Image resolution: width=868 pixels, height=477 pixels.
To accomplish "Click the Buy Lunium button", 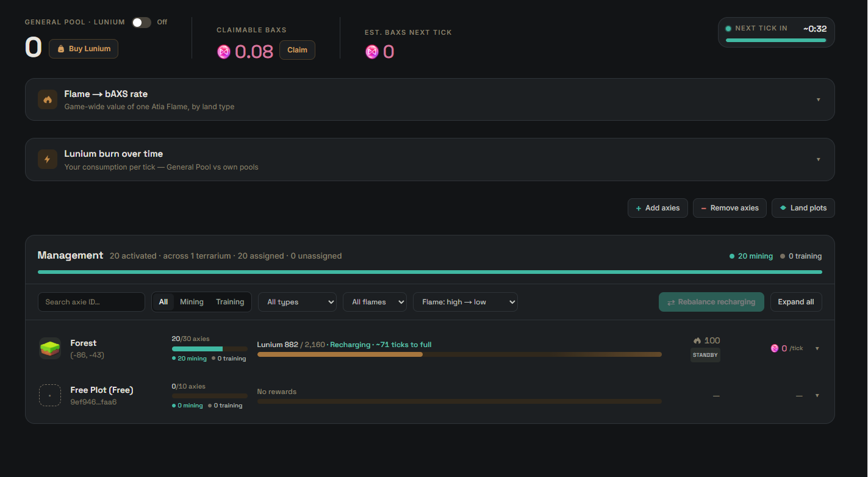I will pyautogui.click(x=84, y=49).
